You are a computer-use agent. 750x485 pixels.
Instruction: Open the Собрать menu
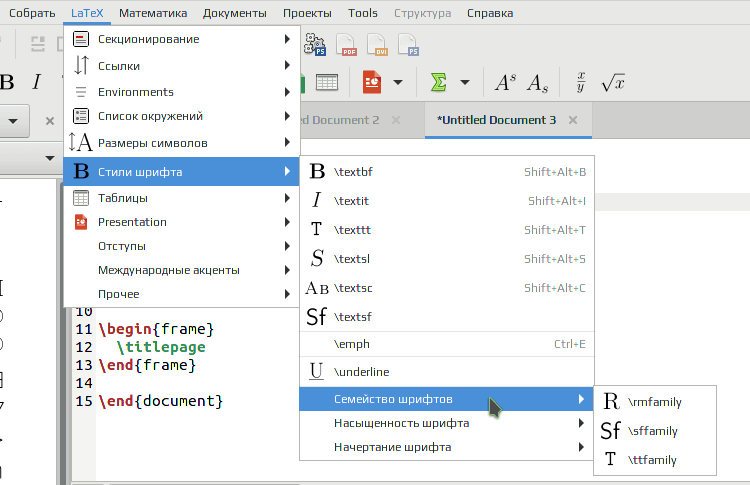click(32, 13)
